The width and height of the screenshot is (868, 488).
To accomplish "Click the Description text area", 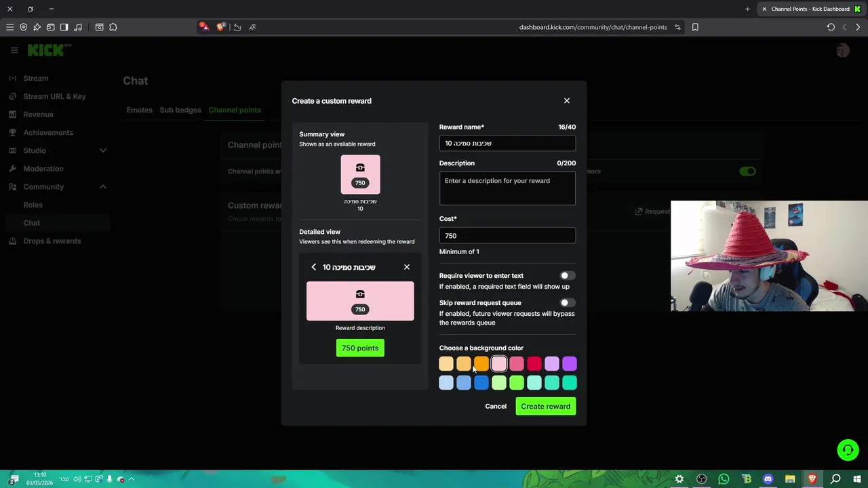I will pyautogui.click(x=507, y=188).
